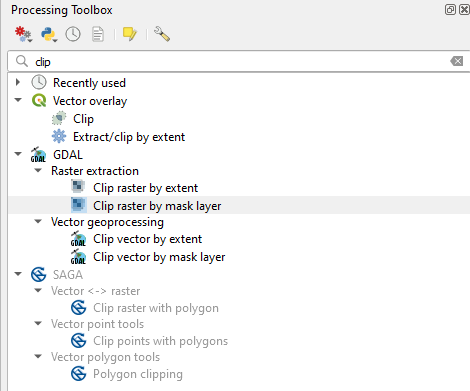
Task: Click the Clip raster by extent icon
Action: click(x=78, y=187)
